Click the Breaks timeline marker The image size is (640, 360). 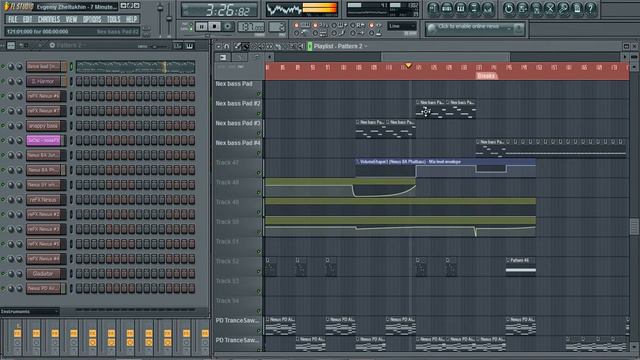point(486,76)
